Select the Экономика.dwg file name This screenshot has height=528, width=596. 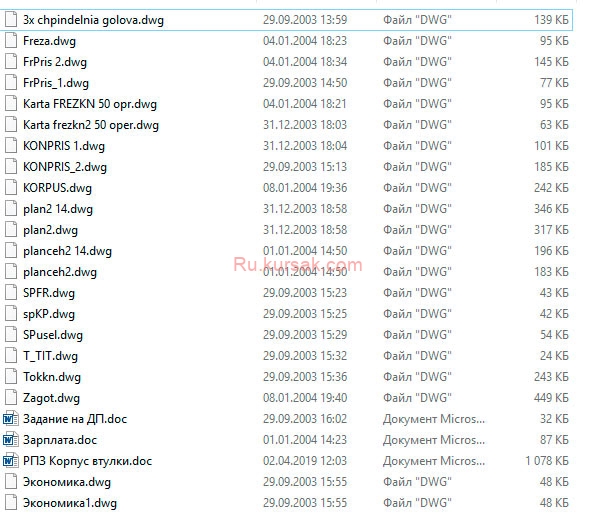click(x=67, y=482)
